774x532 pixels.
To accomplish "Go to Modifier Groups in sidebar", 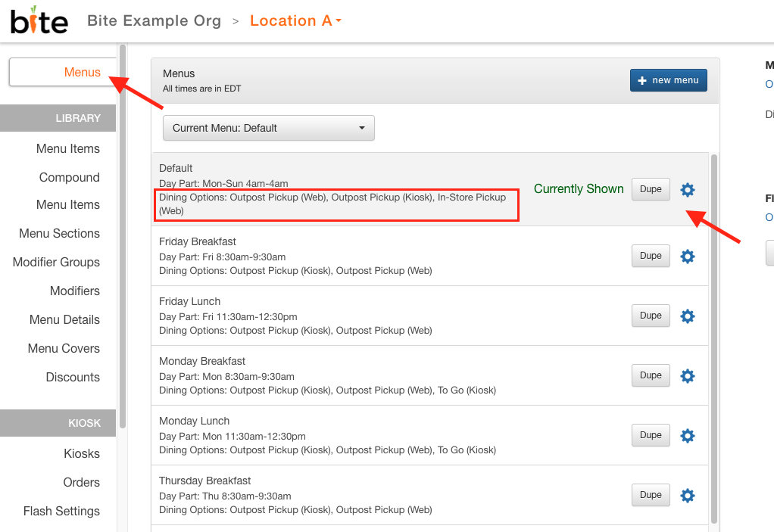I will pyautogui.click(x=56, y=263).
